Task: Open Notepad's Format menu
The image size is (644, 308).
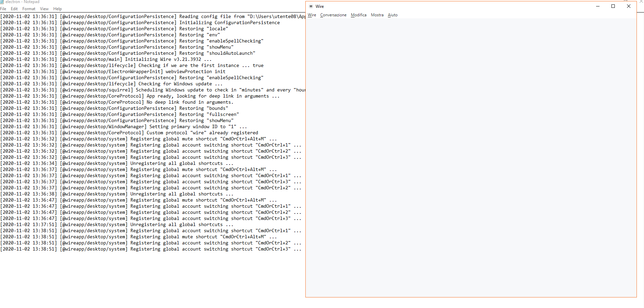Action: tap(29, 8)
